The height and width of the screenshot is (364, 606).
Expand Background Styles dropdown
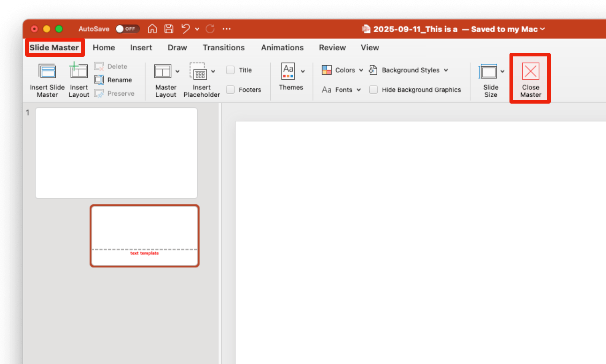tap(414, 70)
